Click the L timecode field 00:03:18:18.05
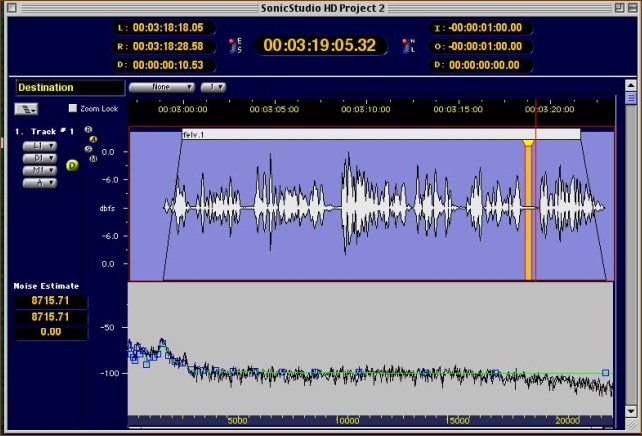Viewport: 642px width, 436px height. pyautogui.click(x=164, y=28)
